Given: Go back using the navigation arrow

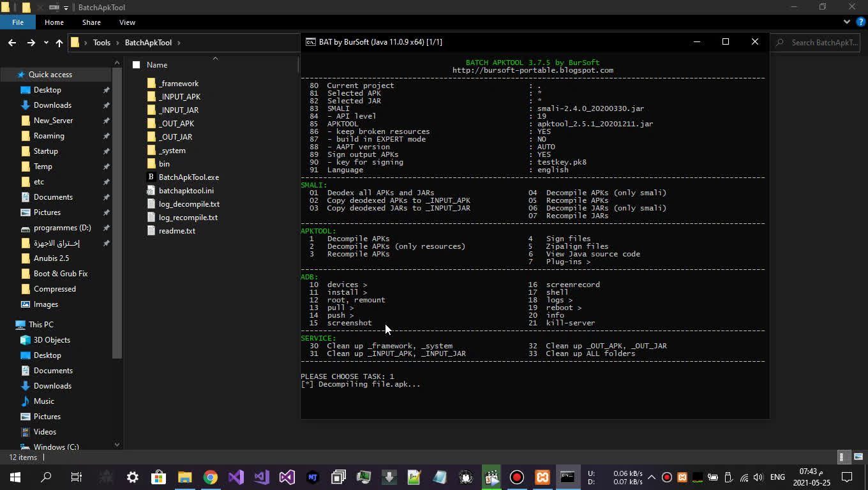Looking at the screenshot, I should click(x=11, y=43).
